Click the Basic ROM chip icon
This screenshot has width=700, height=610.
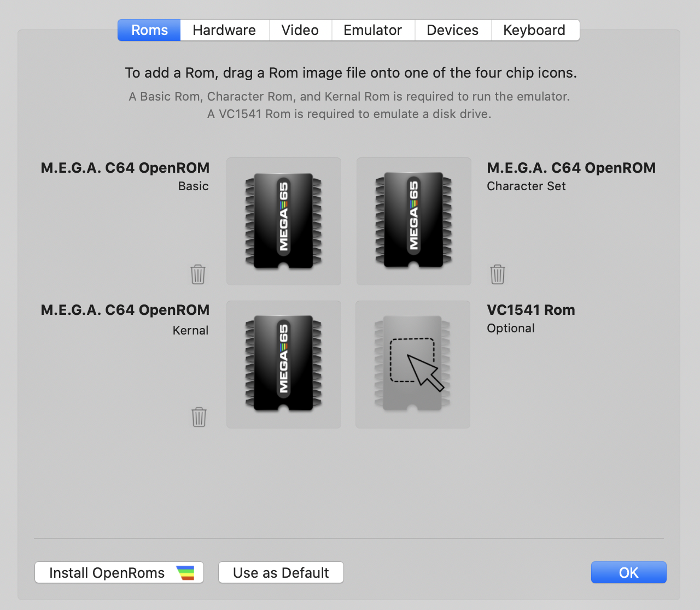coord(283,221)
